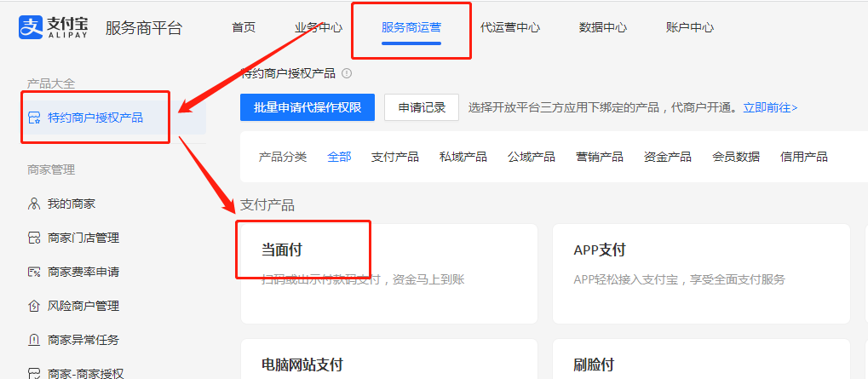Click the 商家门店管理 store icon
Screen dimensions: 868x379
34,238
